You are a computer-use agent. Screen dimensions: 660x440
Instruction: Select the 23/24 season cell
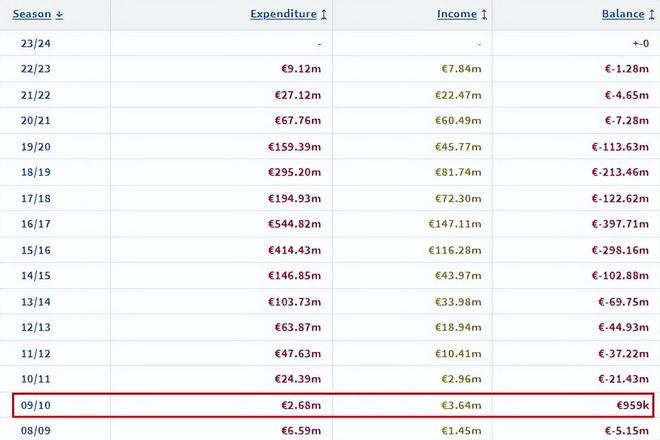click(36, 43)
